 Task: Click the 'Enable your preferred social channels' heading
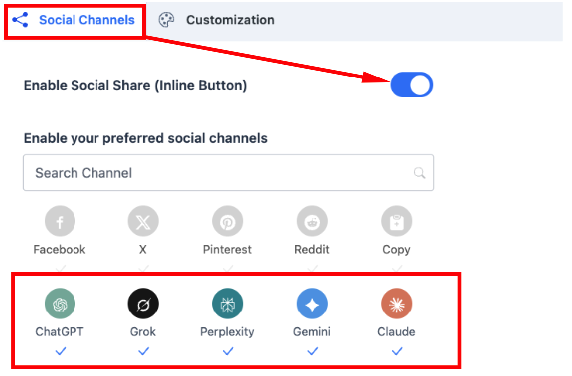[146, 139]
